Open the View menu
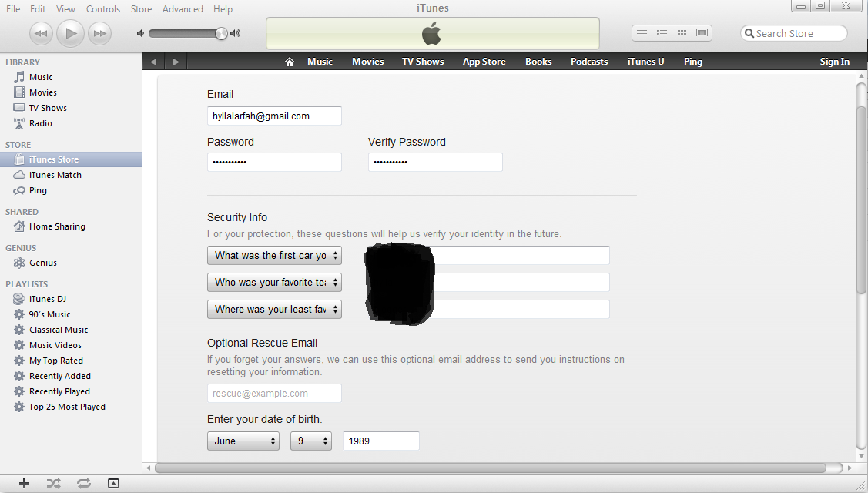The width and height of the screenshot is (868, 493). pyautogui.click(x=65, y=9)
